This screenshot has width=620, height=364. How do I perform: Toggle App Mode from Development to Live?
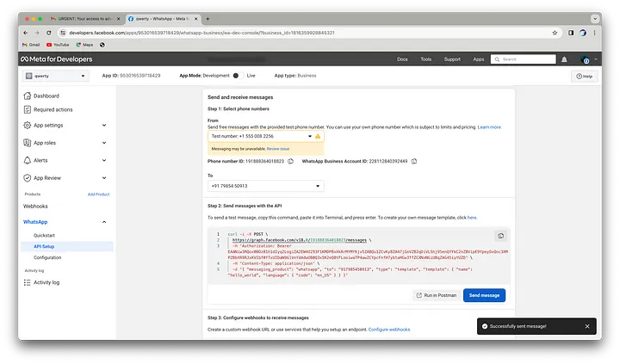(x=238, y=76)
